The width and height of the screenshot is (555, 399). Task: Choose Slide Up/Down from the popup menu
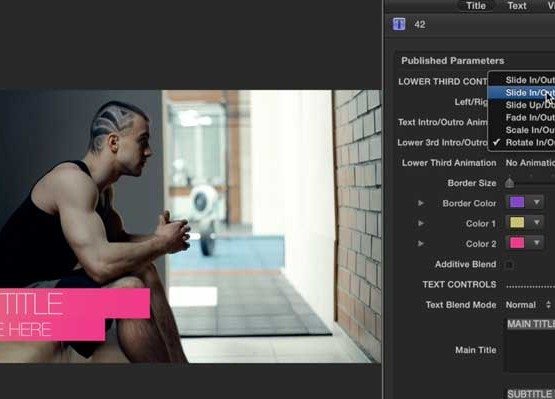coord(521,105)
